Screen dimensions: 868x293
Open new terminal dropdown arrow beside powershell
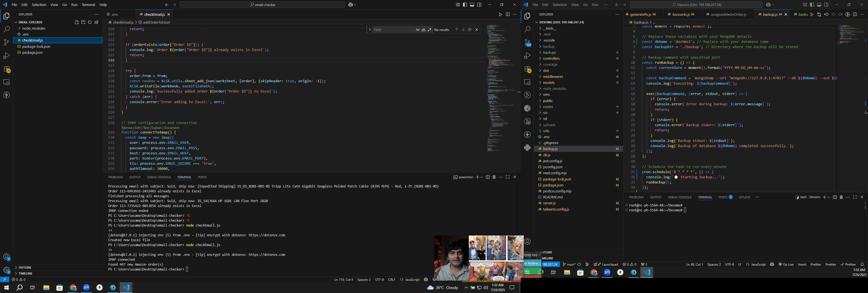pos(482,177)
